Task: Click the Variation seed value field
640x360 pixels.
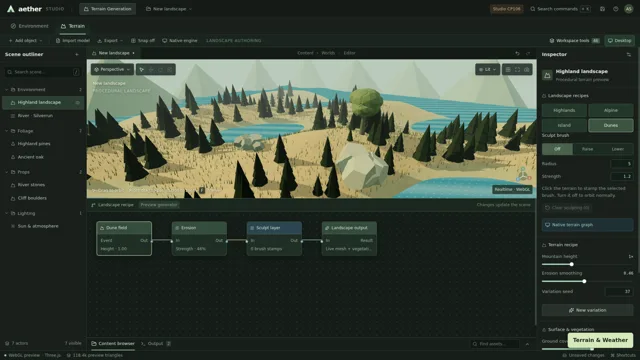Action: pos(619,291)
